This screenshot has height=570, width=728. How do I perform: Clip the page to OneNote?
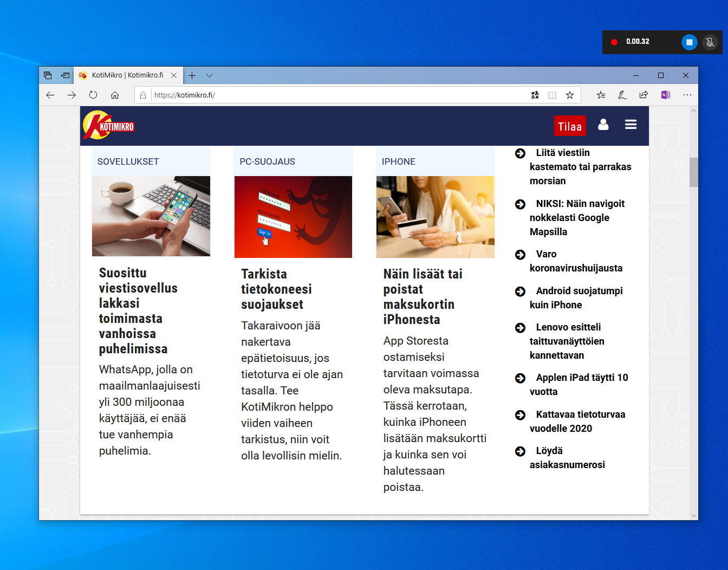(665, 95)
